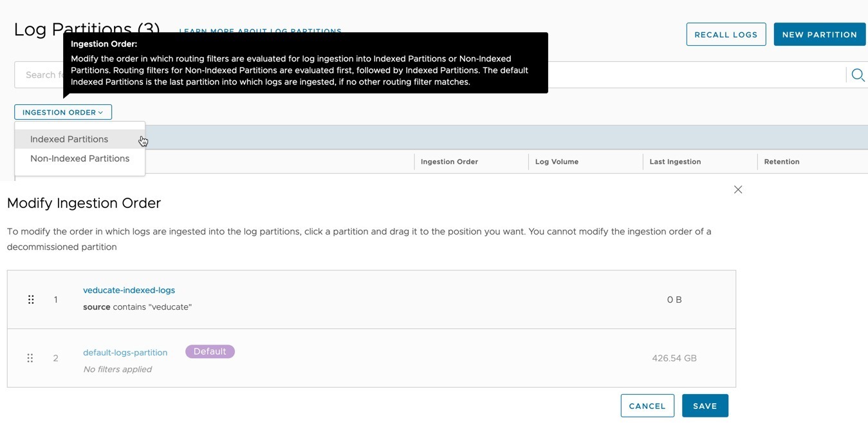Viewport: 868px width, 427px height.
Task: Select Indexed Partitions from the menu
Action: tap(80, 139)
